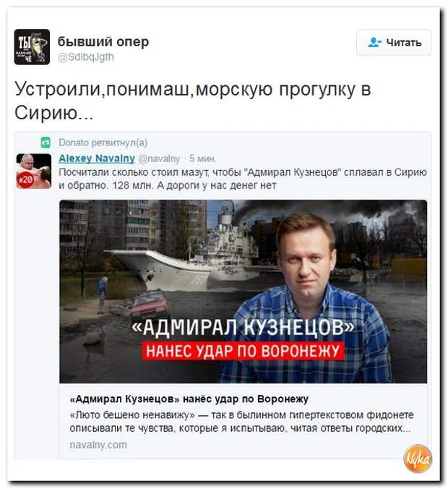The height and width of the screenshot is (489, 448).
Task: Click the red НАНЕС УДАР ПО ВОРОНЕЖУ banner
Action: point(243,351)
